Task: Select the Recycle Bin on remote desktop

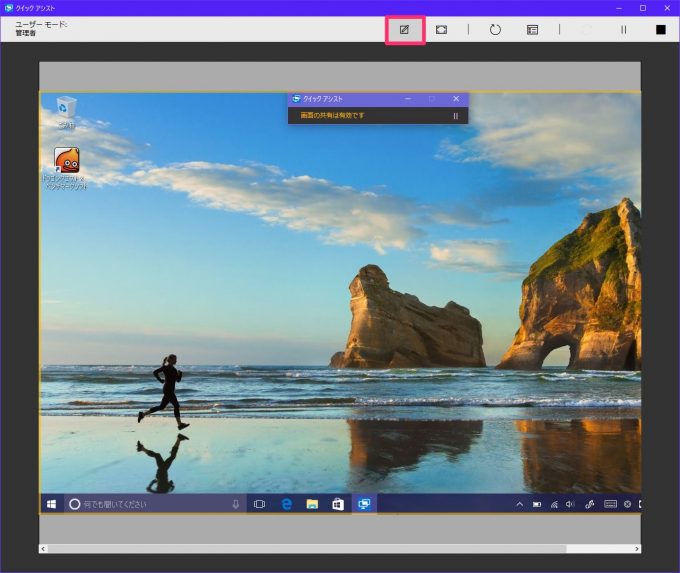Action: click(x=66, y=112)
